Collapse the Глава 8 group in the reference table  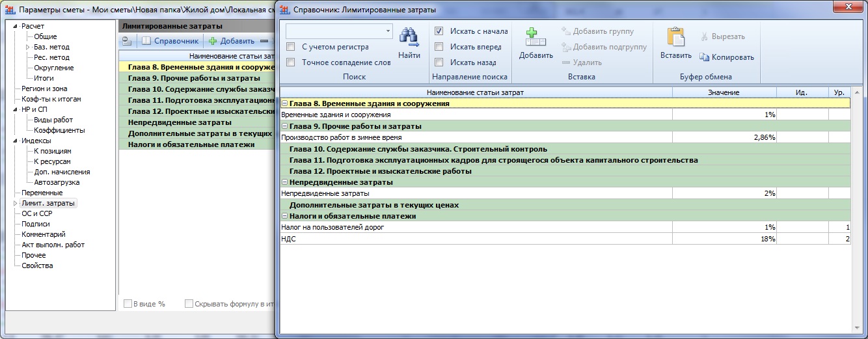tap(284, 103)
